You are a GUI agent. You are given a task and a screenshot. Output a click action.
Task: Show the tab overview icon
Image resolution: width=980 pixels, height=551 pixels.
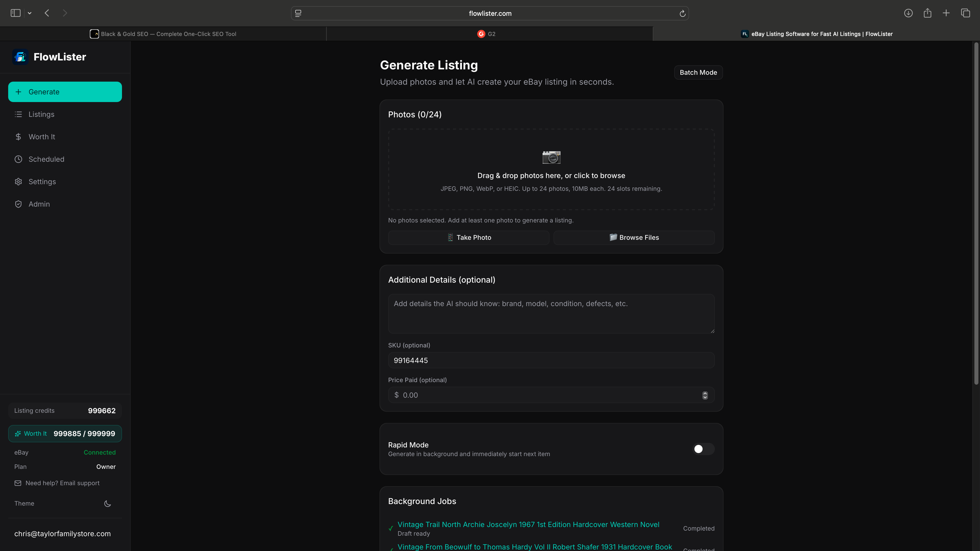[965, 13]
